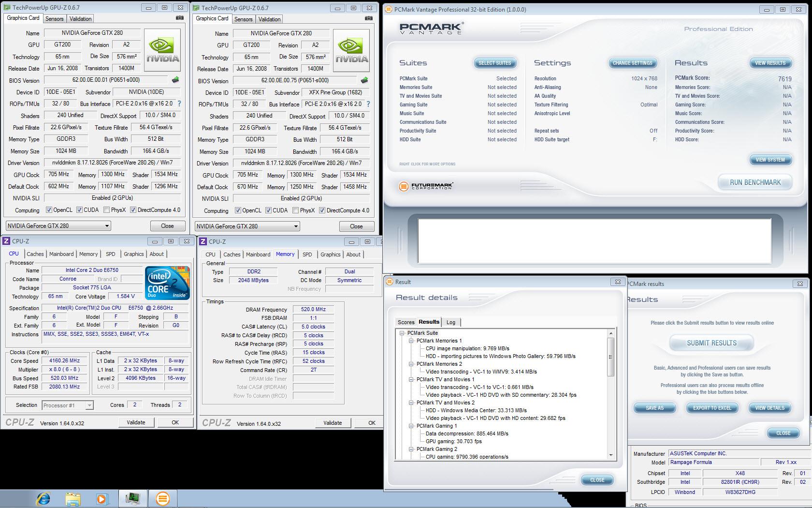Click Intel Core 2 Duo logo in CPU-Z
The height and width of the screenshot is (508, 812).
pos(168,283)
